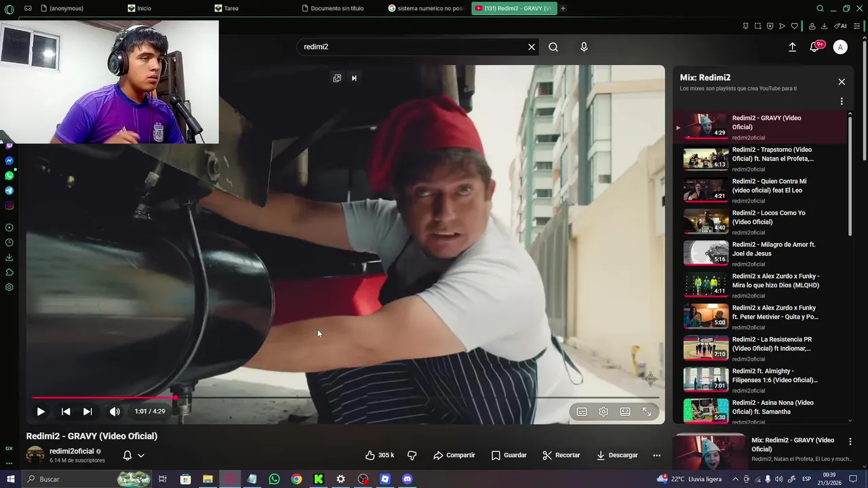The image size is (868, 488).
Task: Click the Descargar download button
Action: (x=617, y=455)
